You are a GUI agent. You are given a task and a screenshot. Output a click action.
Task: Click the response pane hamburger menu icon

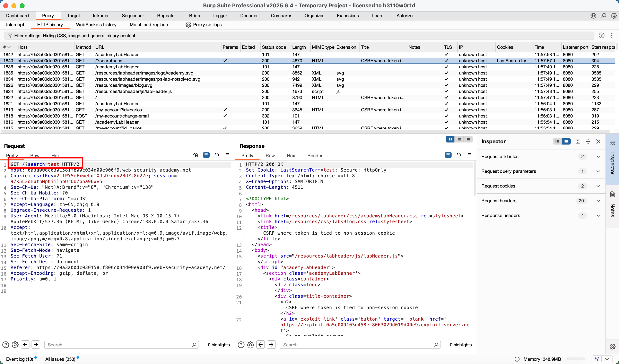point(469,155)
